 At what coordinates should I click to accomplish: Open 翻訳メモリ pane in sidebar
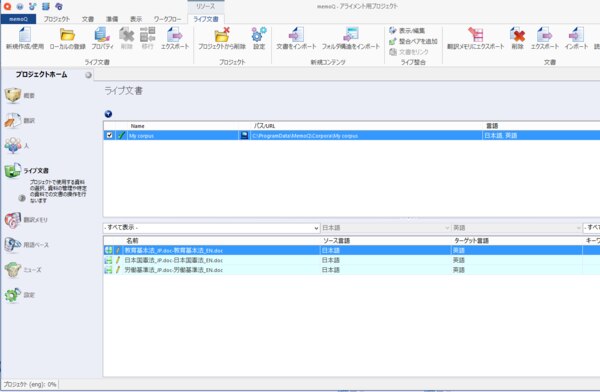tap(26, 220)
